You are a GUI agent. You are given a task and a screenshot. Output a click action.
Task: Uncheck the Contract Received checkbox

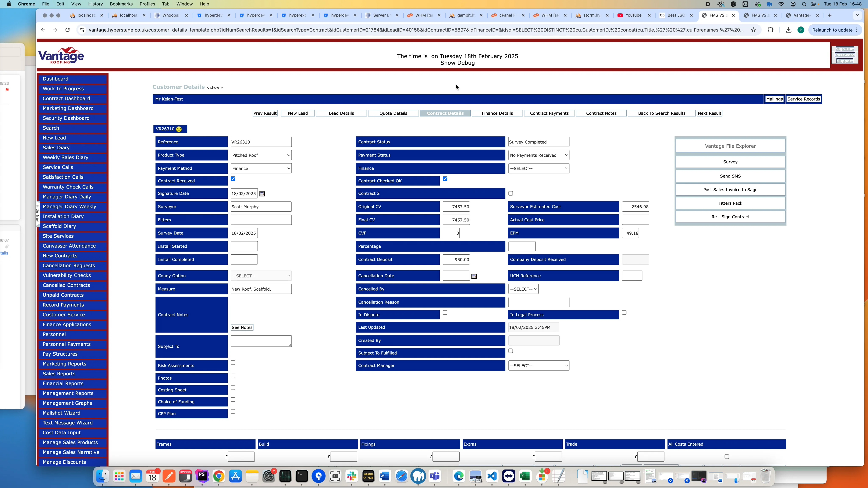(233, 179)
